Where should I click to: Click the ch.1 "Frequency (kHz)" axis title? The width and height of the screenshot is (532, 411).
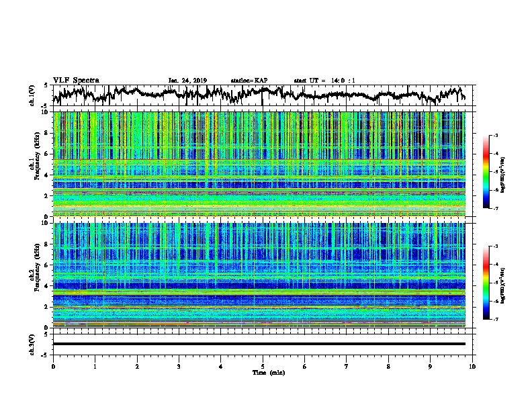pos(37,156)
